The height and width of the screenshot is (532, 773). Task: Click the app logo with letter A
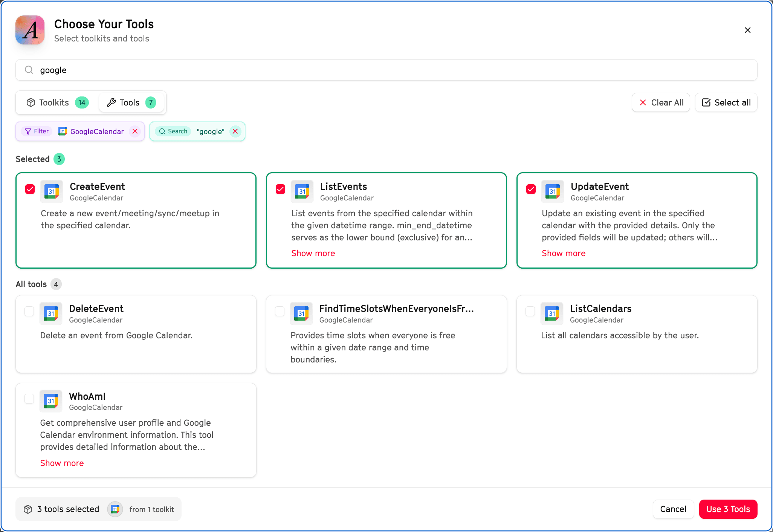[x=30, y=30]
